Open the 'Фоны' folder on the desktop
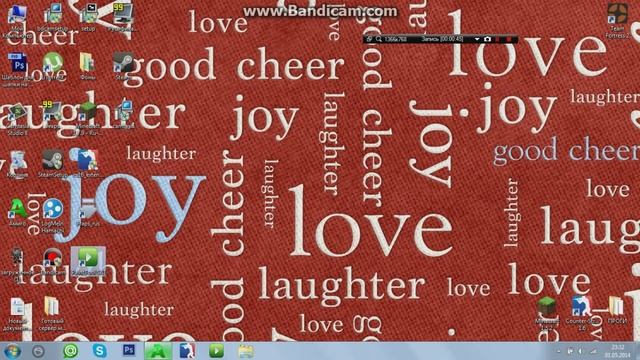This screenshot has width=640, height=360. click(87, 65)
